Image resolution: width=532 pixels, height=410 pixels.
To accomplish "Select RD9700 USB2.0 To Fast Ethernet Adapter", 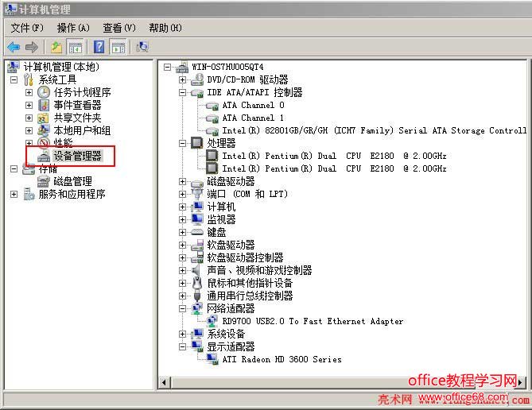I will tap(313, 321).
